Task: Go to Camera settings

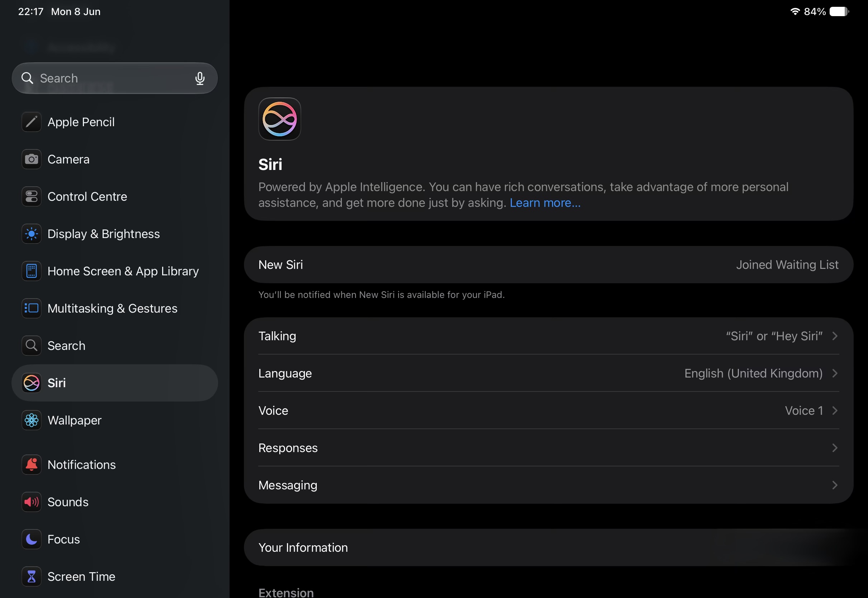Action: pos(115,159)
